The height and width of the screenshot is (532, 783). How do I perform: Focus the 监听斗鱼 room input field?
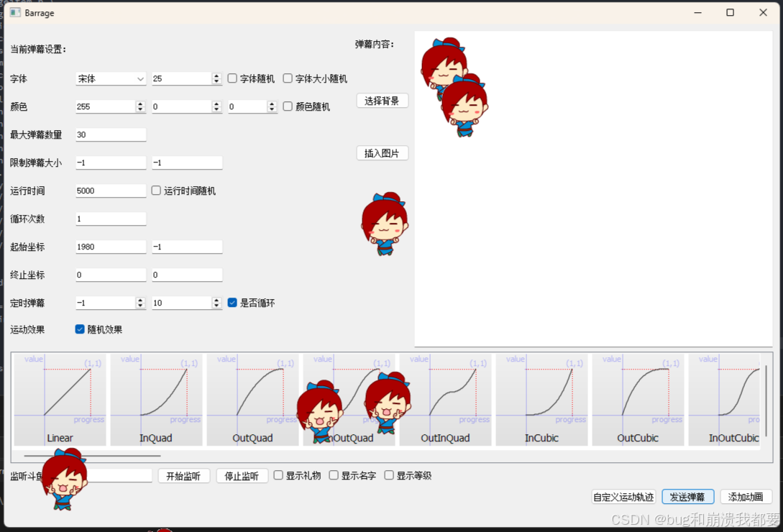click(117, 475)
